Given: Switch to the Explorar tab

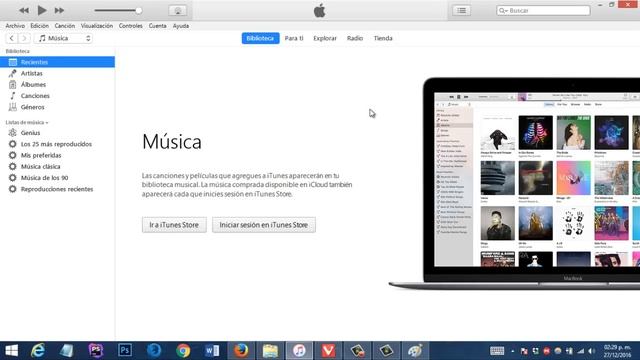Looking at the screenshot, I should click(325, 38).
